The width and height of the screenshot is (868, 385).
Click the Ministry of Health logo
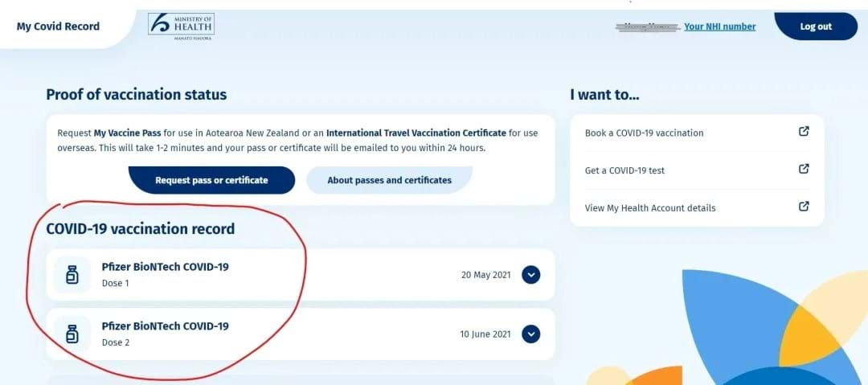point(181,26)
